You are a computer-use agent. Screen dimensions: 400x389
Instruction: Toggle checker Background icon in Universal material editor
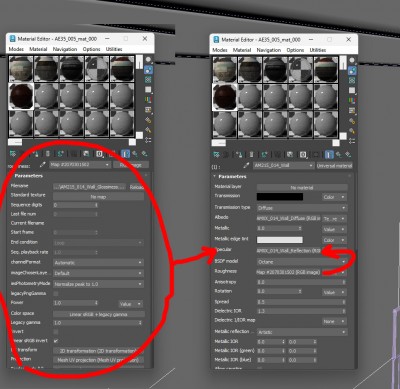point(352,81)
